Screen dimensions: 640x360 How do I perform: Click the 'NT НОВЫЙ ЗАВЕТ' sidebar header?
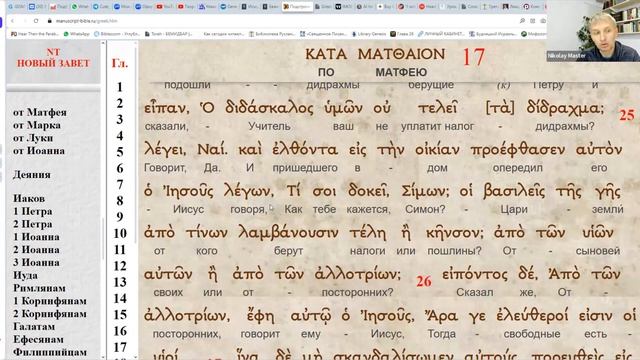point(53,58)
